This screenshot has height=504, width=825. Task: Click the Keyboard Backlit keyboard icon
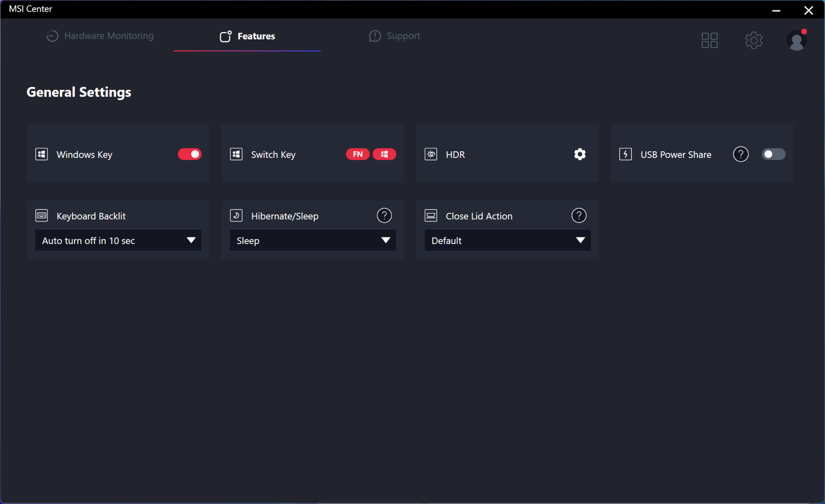[42, 216]
